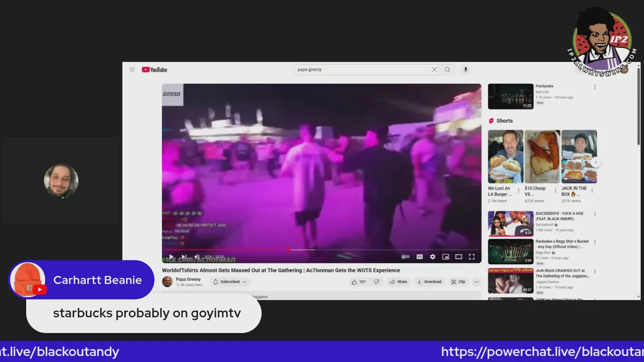The width and height of the screenshot is (644, 362).
Task: Seek on the red video progress bar
Action: 321,250
